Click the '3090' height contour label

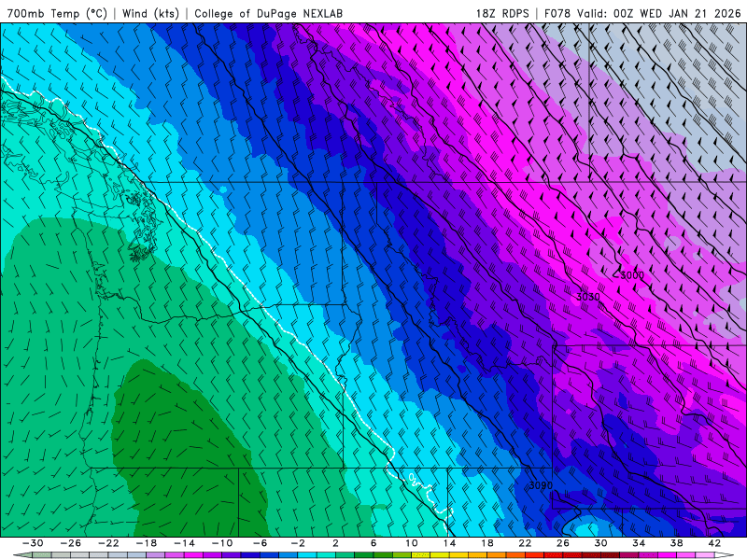[541, 485]
